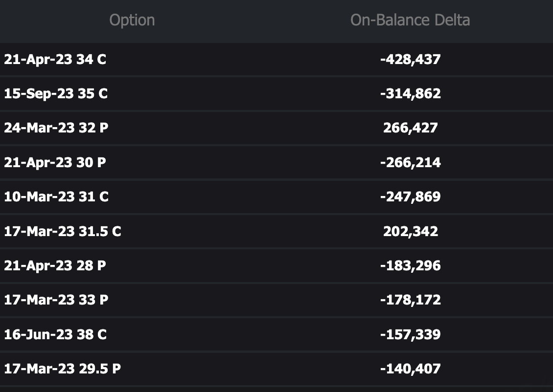The image size is (553, 392).
Task: Select the 10-Mar-23 31 C option
Action: click(x=56, y=197)
